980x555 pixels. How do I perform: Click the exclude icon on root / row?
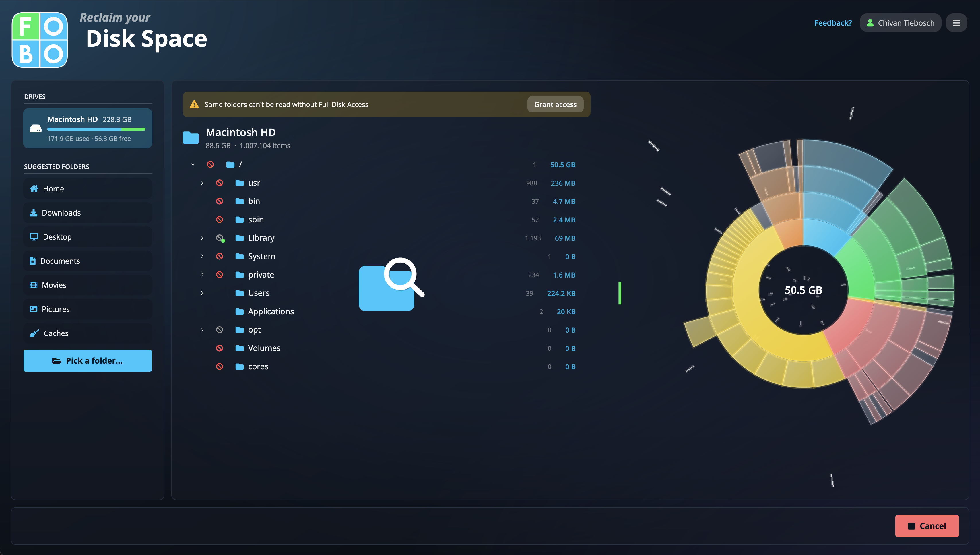click(210, 165)
